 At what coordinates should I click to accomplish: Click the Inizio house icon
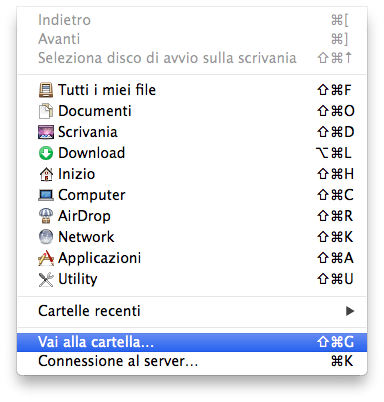[x=46, y=174]
